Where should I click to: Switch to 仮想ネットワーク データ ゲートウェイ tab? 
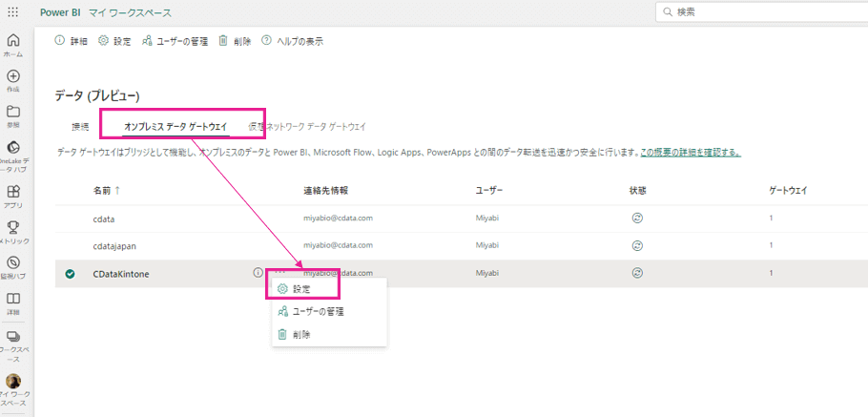[x=307, y=127]
